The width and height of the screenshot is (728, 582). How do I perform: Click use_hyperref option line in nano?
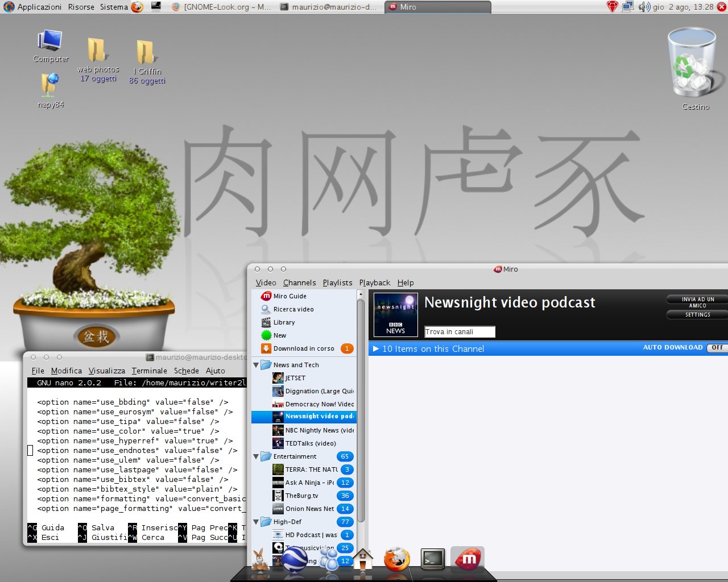pos(135,440)
